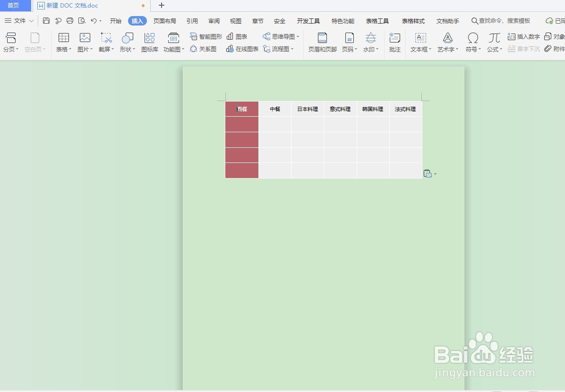
Task: Insert a 图表 chart
Action: 237,36
